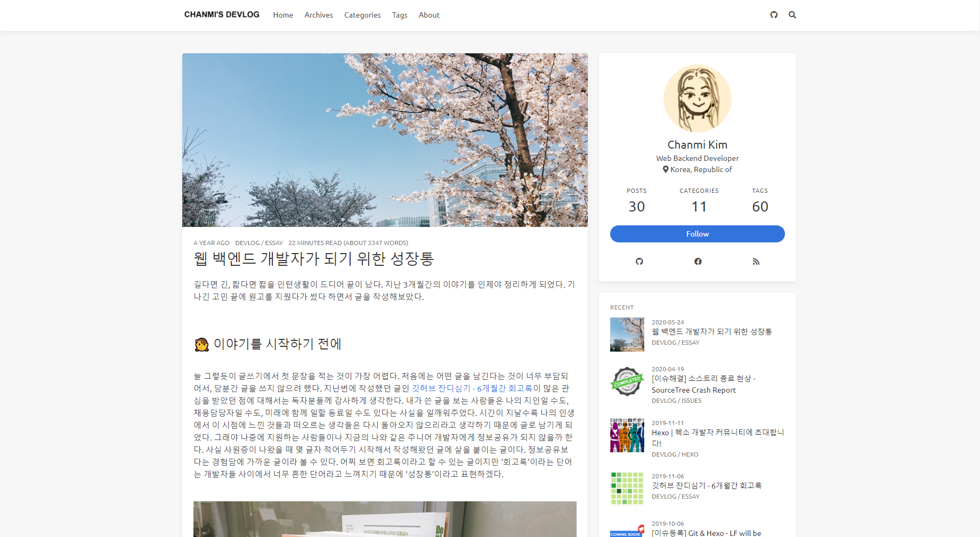
Task: Open link 깃허브 잔디심기 - 6개월간 회고록 in paragraph
Action: (x=472, y=388)
